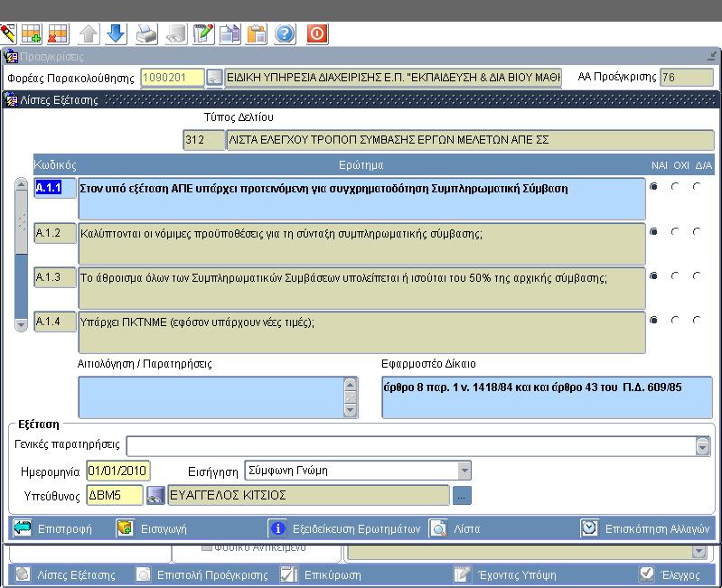Click the Επικύρωση label
The width and height of the screenshot is (722, 588).
333,574
